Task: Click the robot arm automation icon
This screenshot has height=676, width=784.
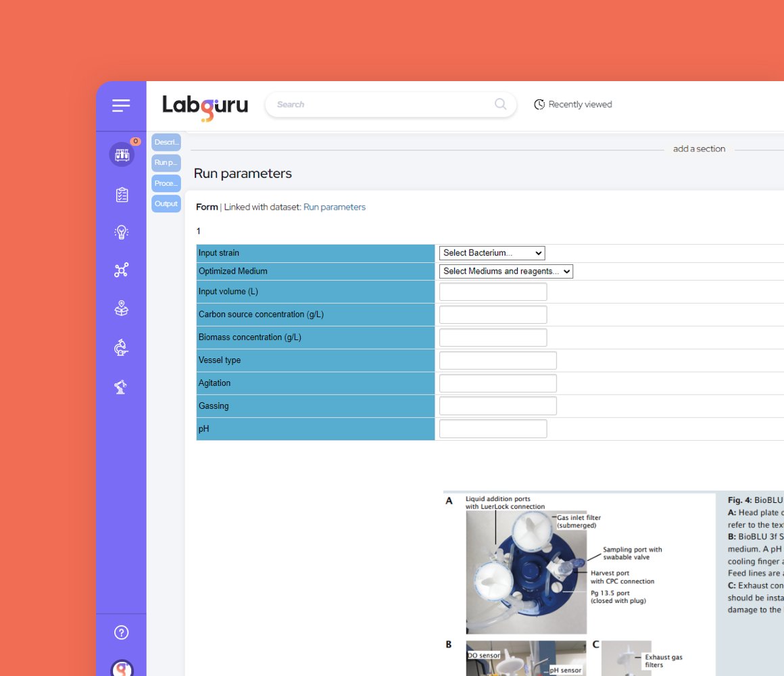Action: point(121,387)
